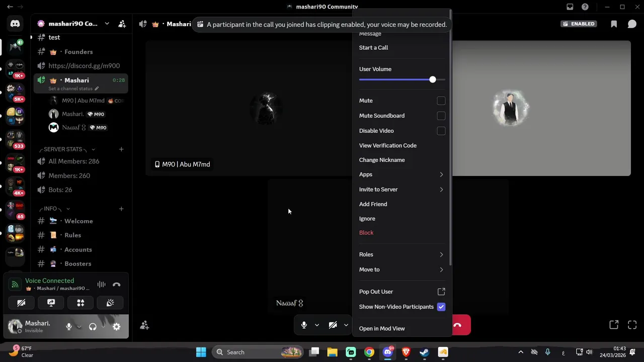644x362 pixels.
Task: Open camera options arrow in call controls
Action: coord(346,325)
